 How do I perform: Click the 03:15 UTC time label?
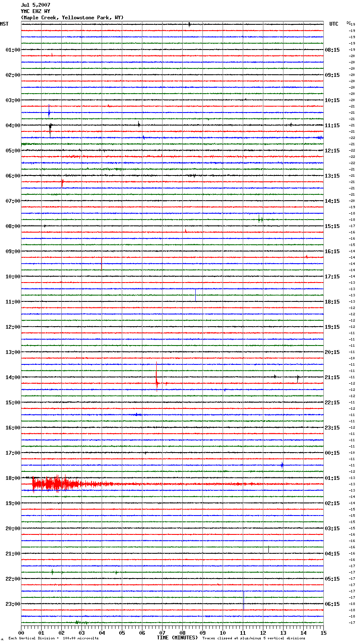point(332,529)
